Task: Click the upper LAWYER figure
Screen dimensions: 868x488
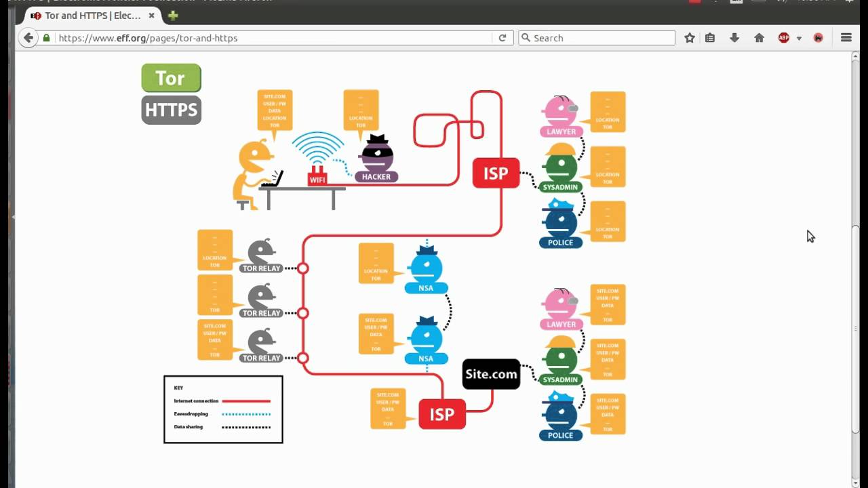Action: tap(561, 116)
